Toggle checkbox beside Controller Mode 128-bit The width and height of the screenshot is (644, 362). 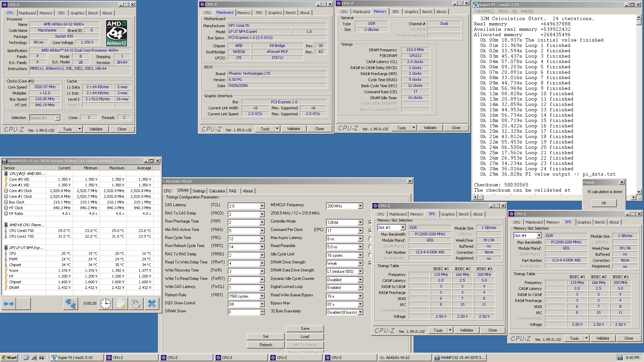click(370, 223)
